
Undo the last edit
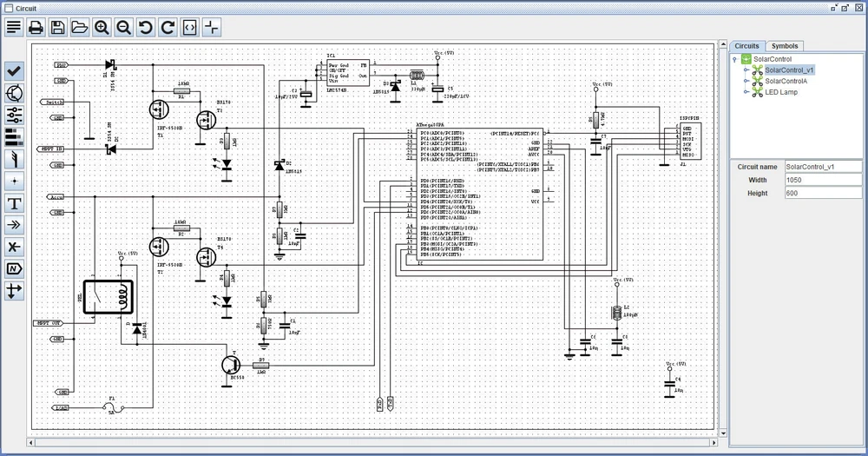tap(146, 27)
